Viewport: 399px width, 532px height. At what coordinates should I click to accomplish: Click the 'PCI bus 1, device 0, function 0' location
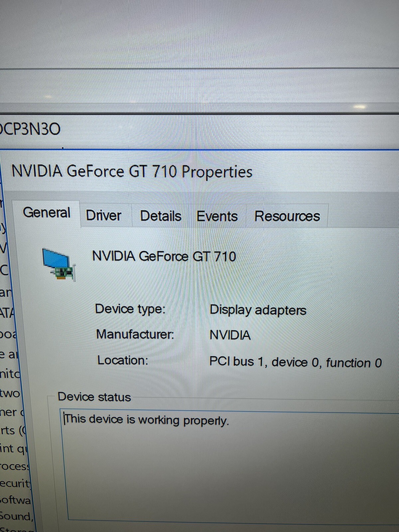coord(295,362)
